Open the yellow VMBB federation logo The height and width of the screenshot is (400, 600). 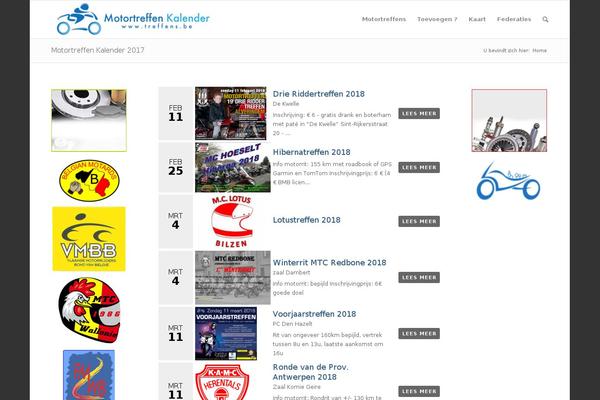(x=89, y=239)
